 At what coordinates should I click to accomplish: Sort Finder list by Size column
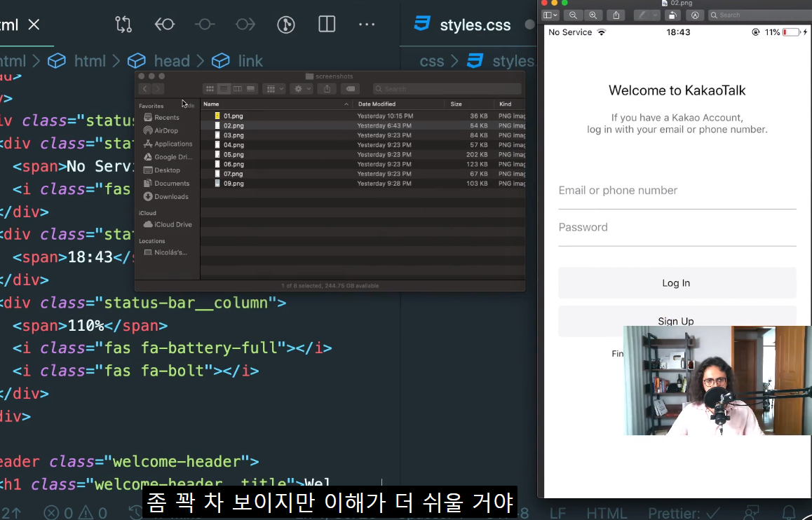point(468,104)
